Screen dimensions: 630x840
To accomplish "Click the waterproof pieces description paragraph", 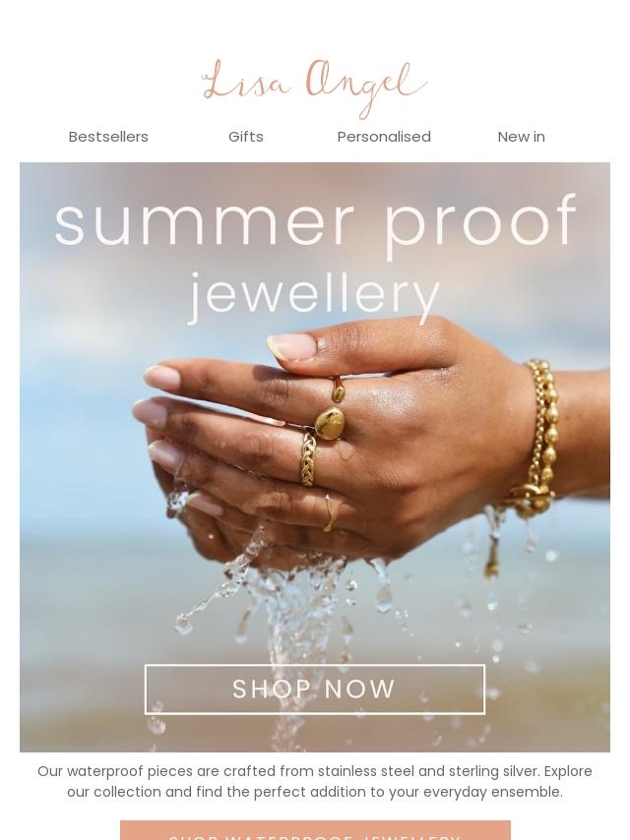I will (315, 782).
